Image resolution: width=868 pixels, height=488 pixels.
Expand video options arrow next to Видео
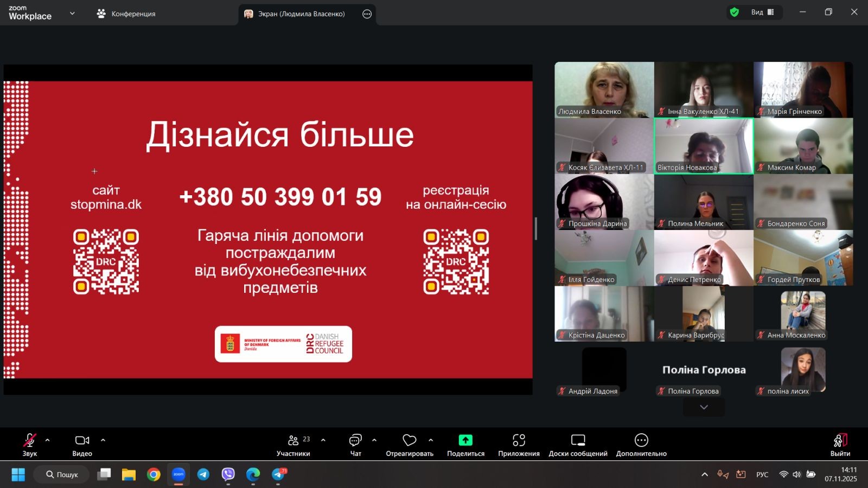click(103, 440)
